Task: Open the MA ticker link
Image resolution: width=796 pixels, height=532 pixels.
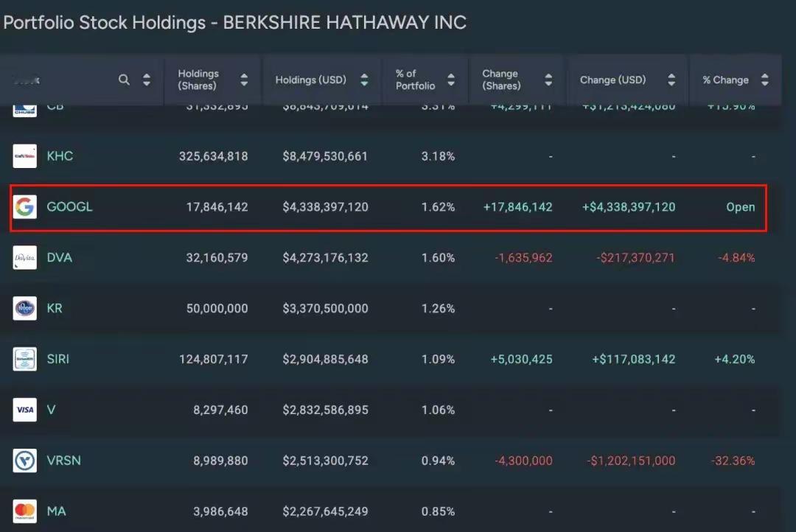Action: point(56,511)
